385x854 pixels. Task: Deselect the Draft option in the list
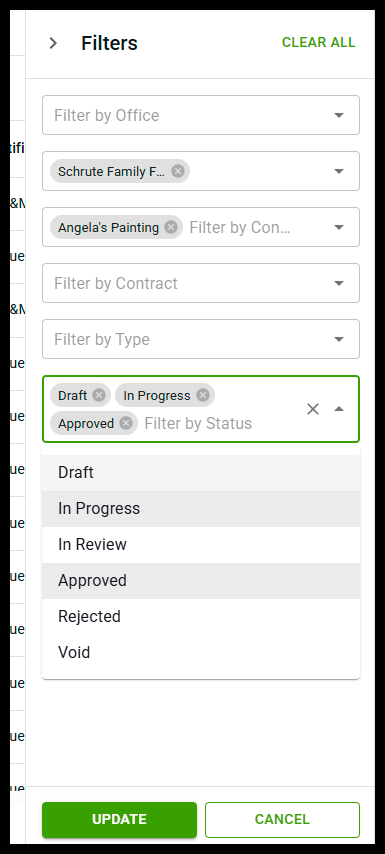pos(201,473)
